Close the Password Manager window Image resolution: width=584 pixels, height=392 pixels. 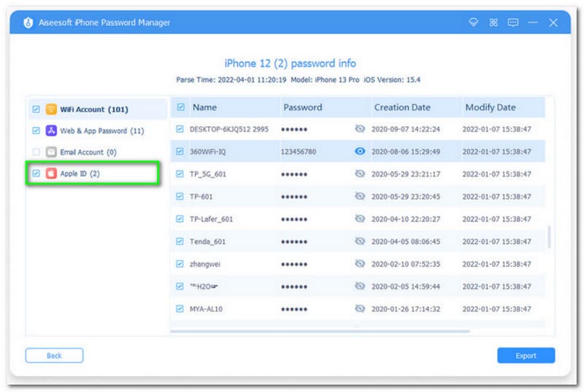pos(553,23)
